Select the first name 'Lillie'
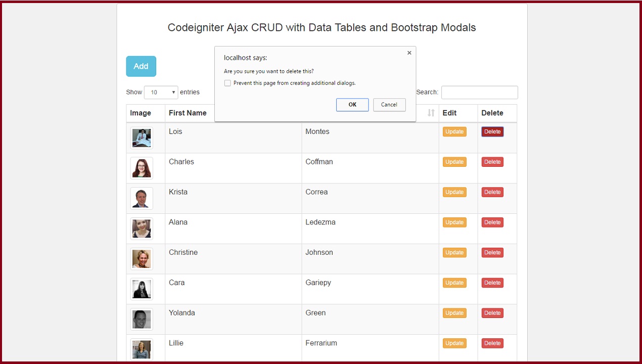Screen dimensions: 642x364 tap(176, 343)
